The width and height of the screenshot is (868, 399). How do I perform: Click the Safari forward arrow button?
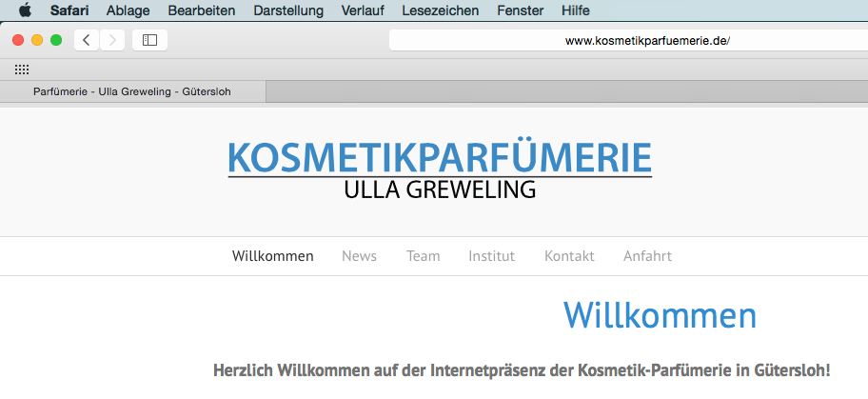pos(112,40)
